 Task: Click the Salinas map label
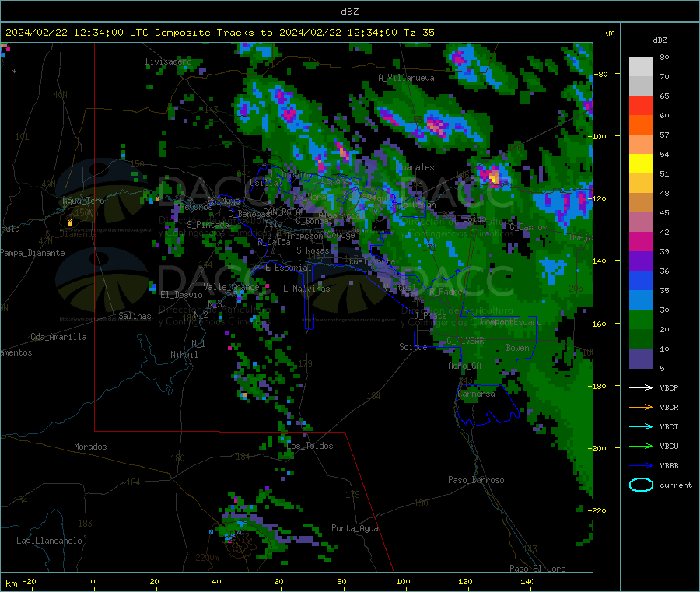click(135, 316)
